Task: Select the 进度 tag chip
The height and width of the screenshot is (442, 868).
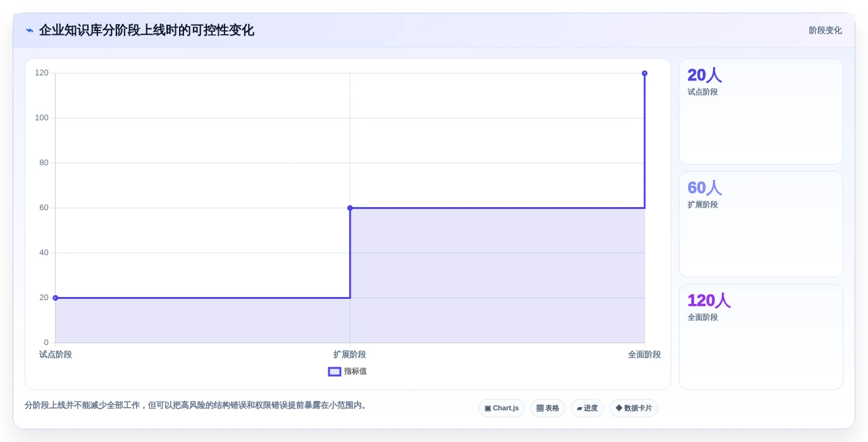Action: click(x=587, y=408)
